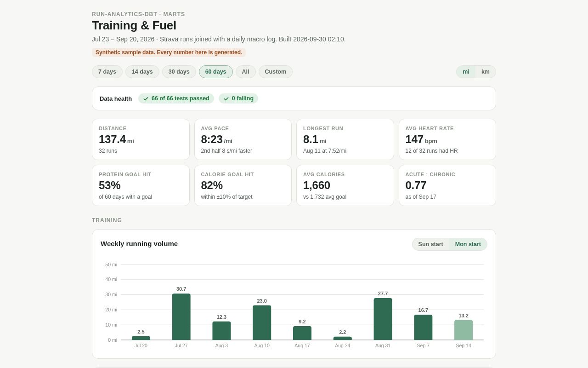This screenshot has width=588, height=368.
Task: Select the Aug 10 bar showing 23.0
Action: click(x=262, y=322)
